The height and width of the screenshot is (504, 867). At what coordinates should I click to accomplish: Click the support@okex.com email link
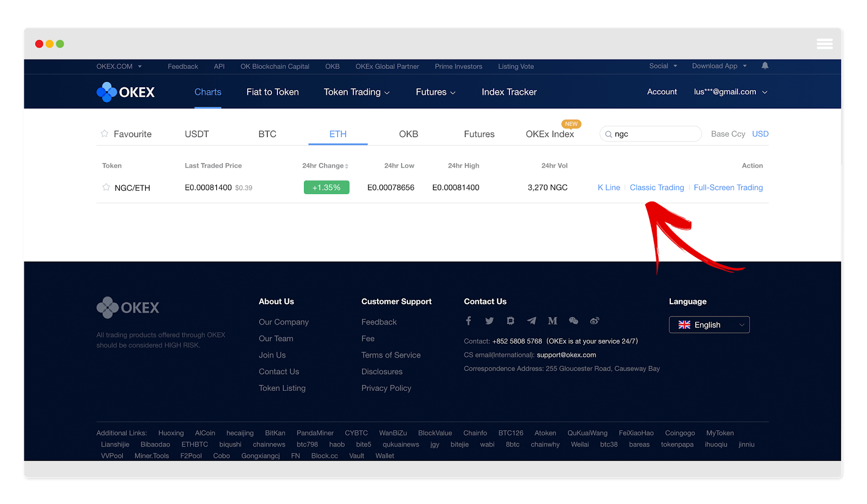(x=566, y=355)
